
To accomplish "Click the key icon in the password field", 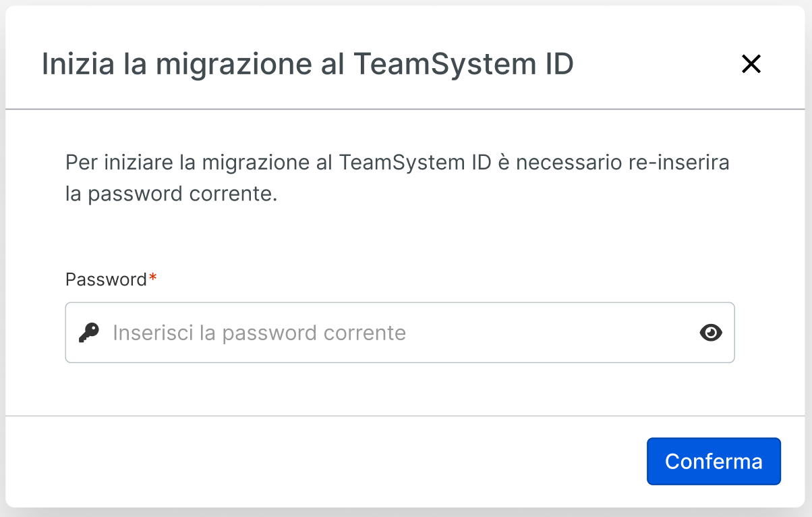I will click(x=88, y=332).
